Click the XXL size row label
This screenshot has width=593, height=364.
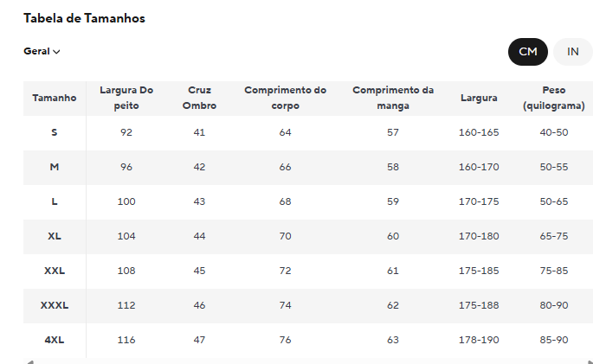click(55, 271)
